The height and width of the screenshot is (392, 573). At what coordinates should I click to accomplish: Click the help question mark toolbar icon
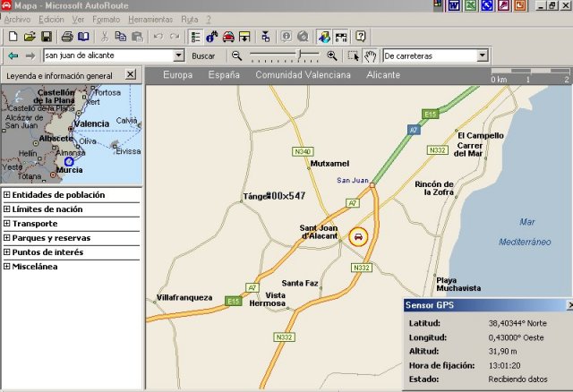(x=360, y=37)
